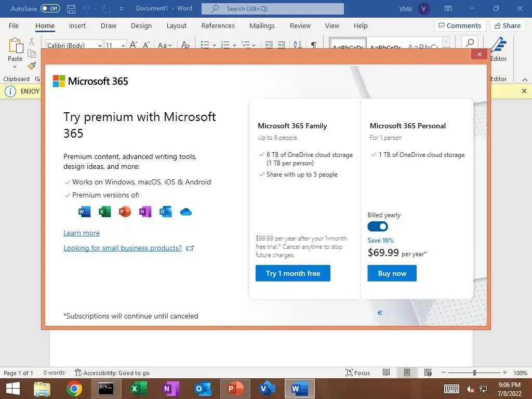Click the Search box in title bar
The height and width of the screenshot is (399, 532).
pyautogui.click(x=272, y=9)
